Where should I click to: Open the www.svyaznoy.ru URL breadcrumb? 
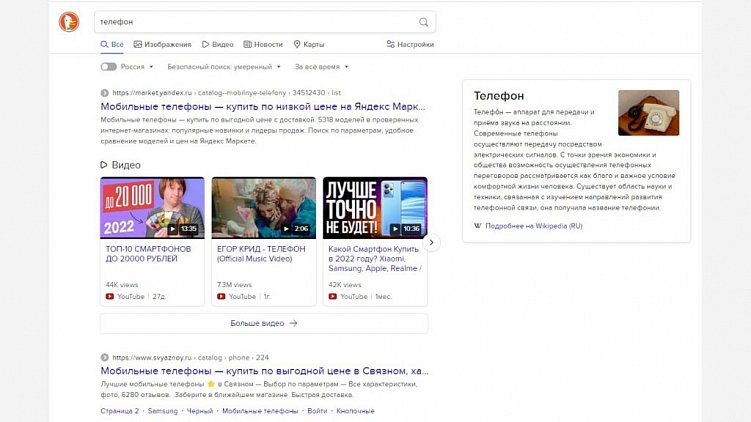point(191,357)
